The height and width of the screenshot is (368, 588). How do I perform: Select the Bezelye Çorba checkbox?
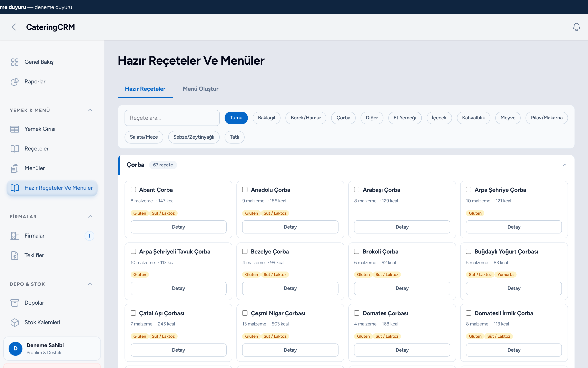[245, 251]
